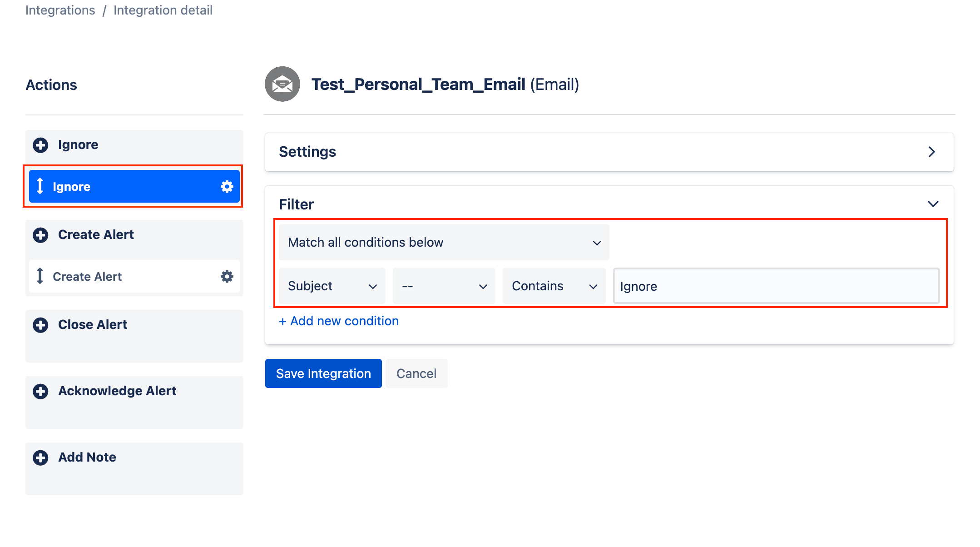Go to the Integrations breadcrumb link
This screenshot has width=980, height=547.
click(60, 10)
